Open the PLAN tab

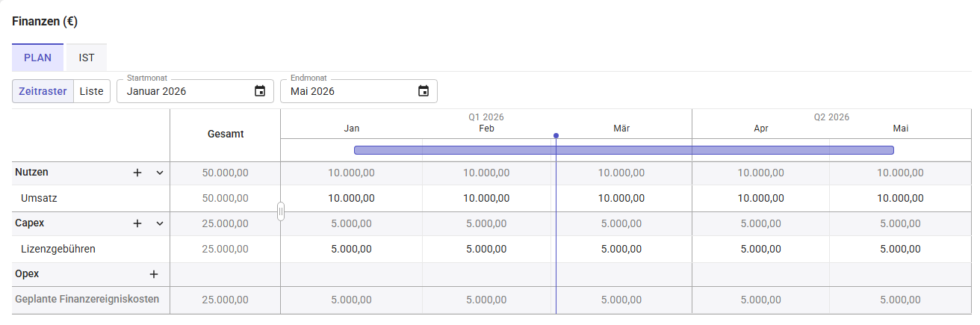point(37,58)
